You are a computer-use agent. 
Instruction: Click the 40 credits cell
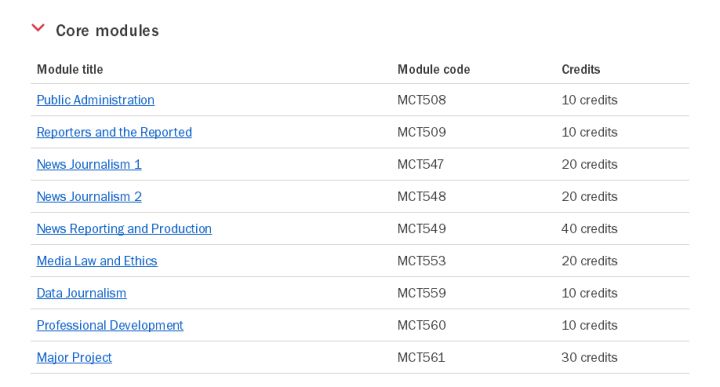click(589, 228)
